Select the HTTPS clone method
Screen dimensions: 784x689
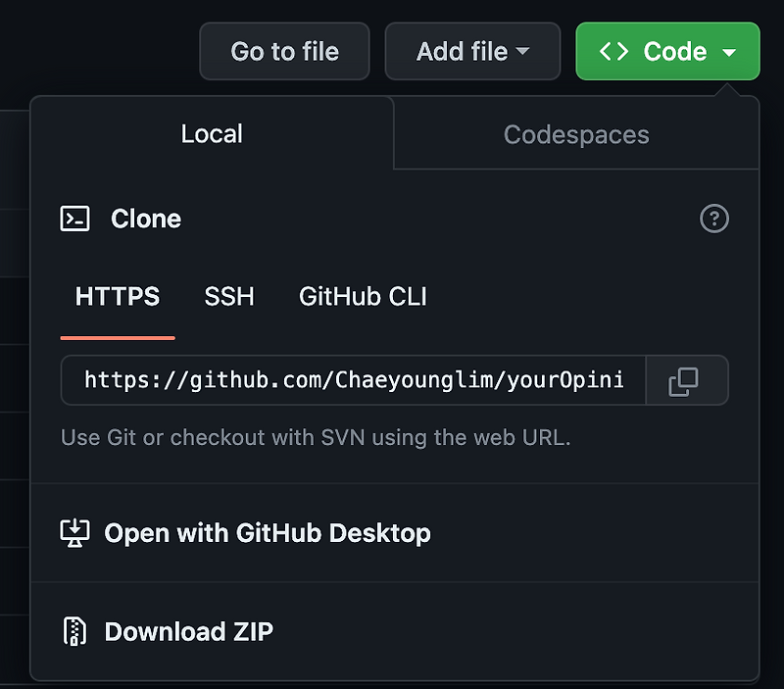117,297
